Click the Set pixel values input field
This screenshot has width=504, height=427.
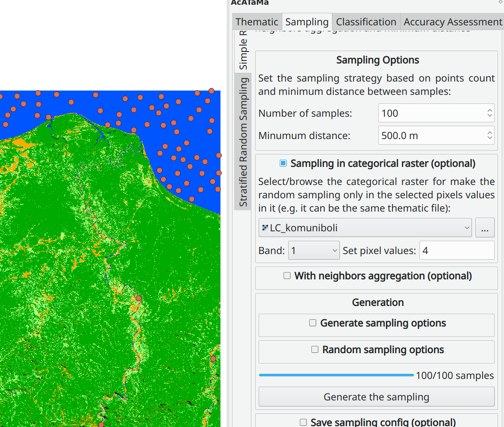(457, 250)
